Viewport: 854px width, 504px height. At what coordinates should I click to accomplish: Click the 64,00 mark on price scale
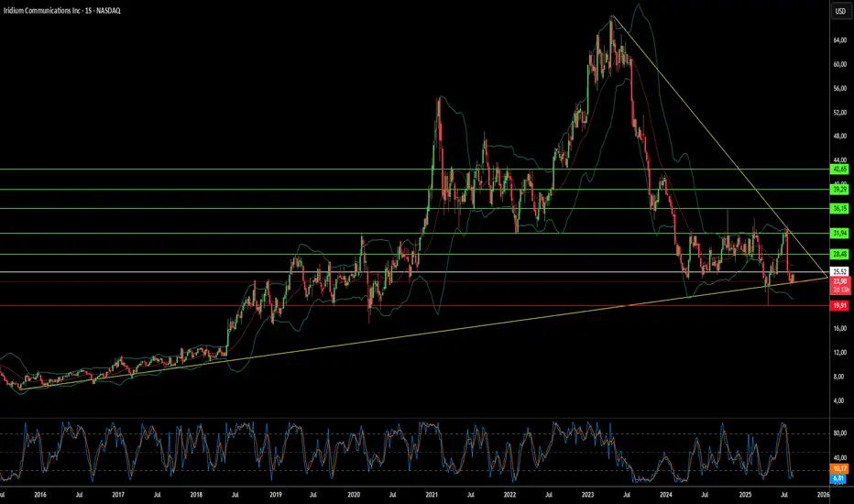point(838,41)
